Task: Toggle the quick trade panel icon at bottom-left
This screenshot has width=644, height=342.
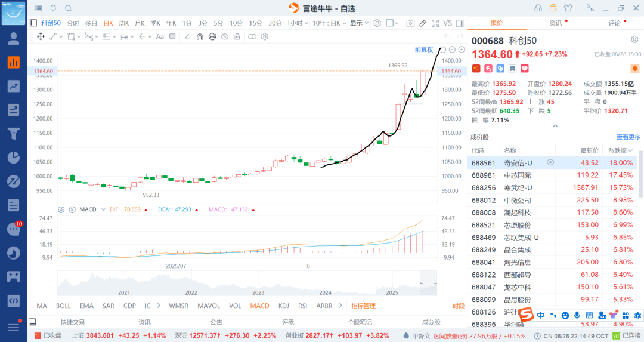Action: pos(32,322)
